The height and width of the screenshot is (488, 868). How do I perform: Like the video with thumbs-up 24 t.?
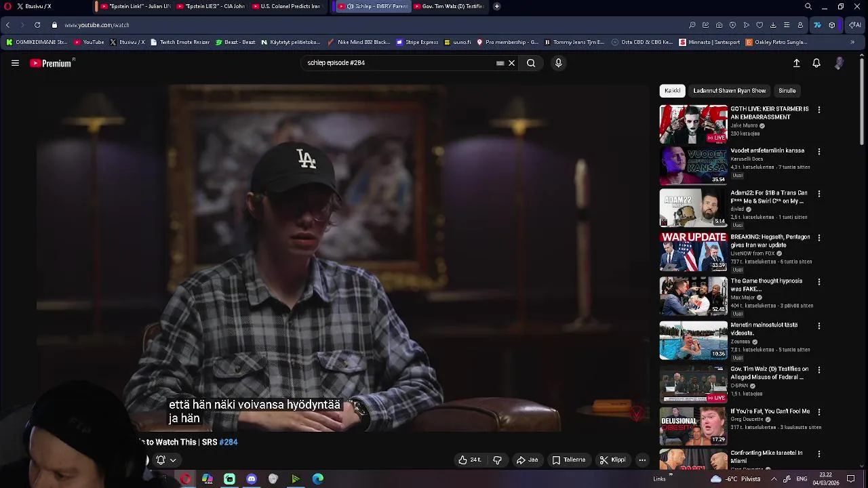(x=469, y=460)
